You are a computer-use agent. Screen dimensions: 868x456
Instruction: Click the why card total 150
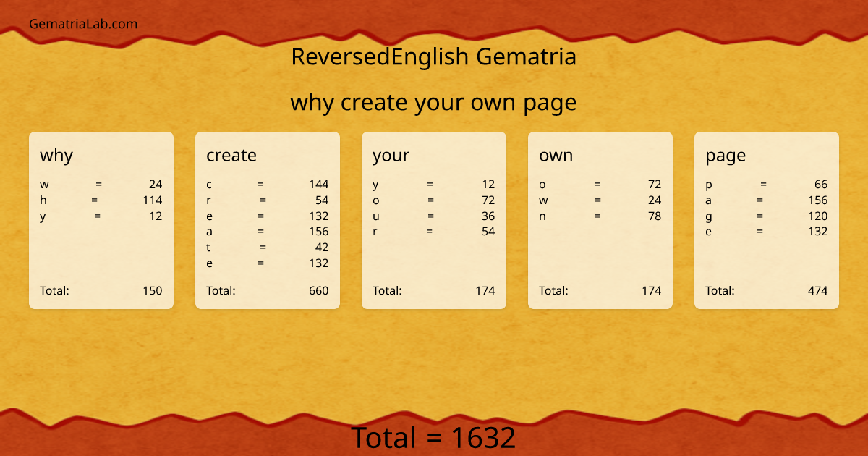pos(153,291)
